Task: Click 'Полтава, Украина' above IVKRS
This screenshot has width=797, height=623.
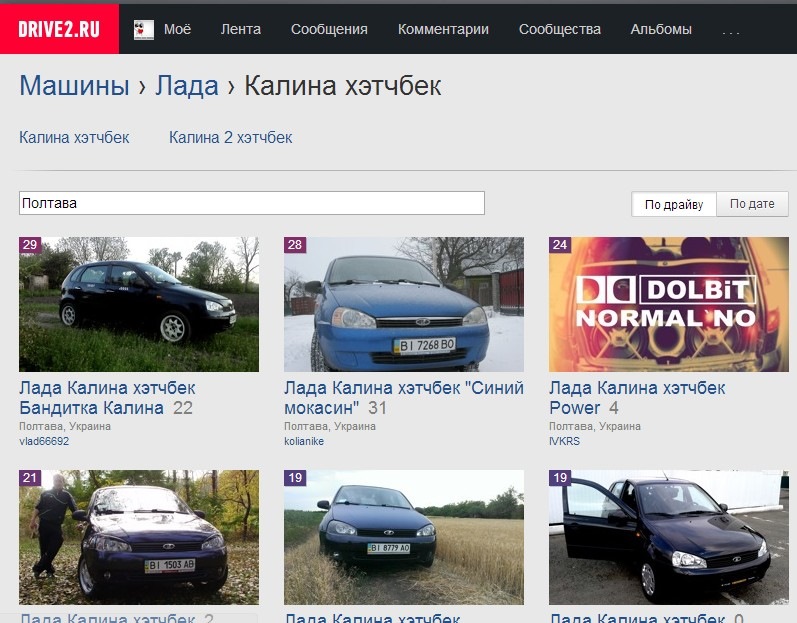Action: [x=595, y=426]
